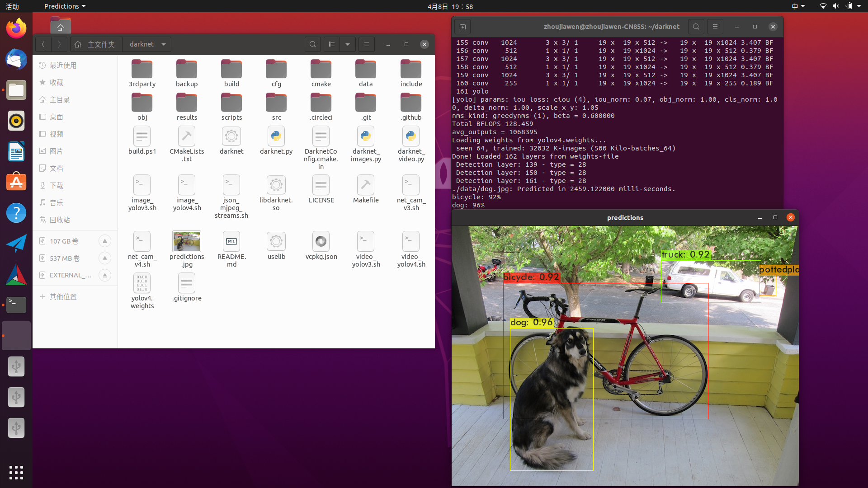
Task: Click the home icon beside 主文件夹 in the path bar
Action: point(78,44)
